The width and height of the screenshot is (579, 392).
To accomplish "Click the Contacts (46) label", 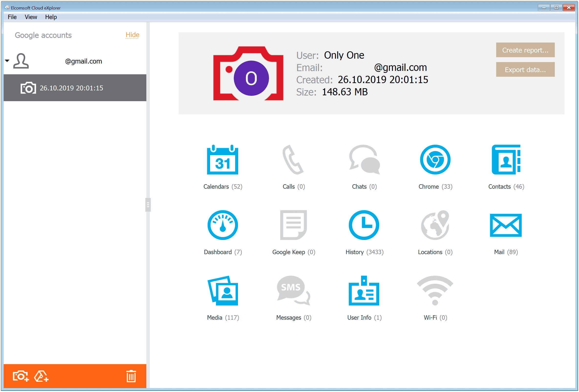I will (x=506, y=187).
